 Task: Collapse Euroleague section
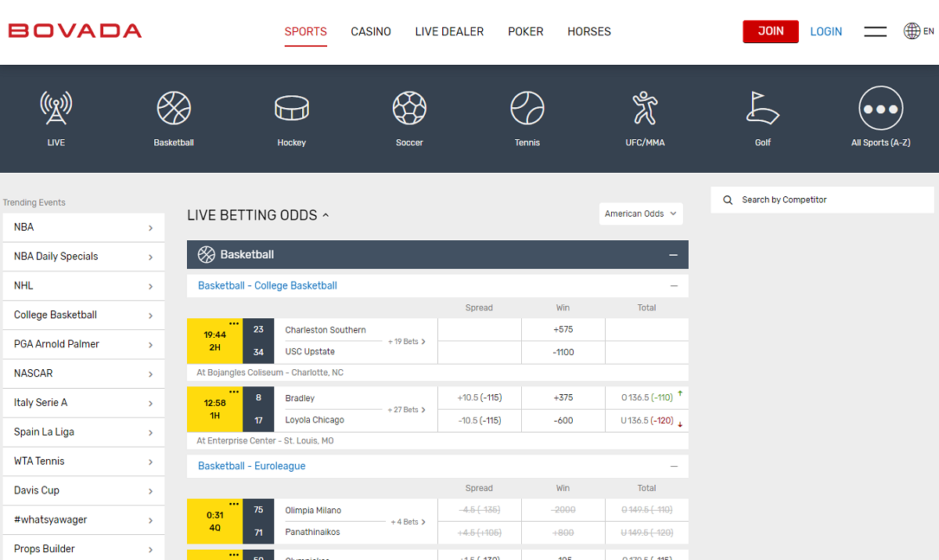(x=674, y=466)
